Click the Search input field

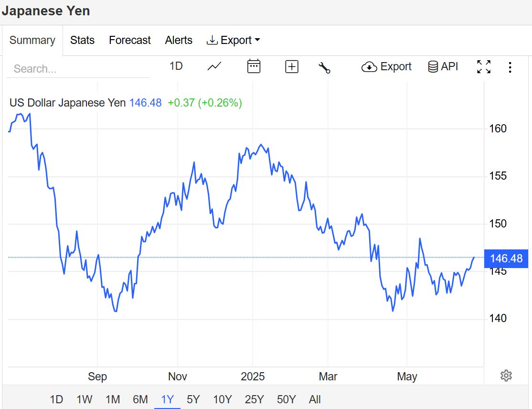point(78,69)
